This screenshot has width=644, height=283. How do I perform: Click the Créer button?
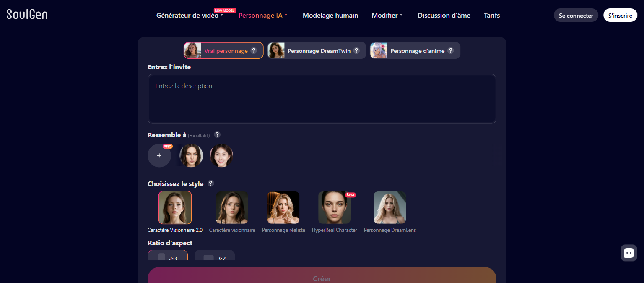(x=322, y=275)
